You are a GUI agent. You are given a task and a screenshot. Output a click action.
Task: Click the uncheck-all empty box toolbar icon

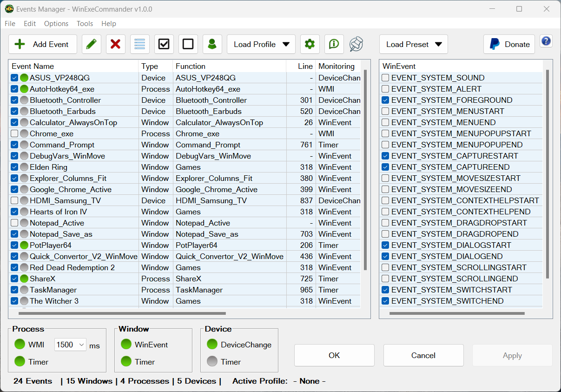188,44
